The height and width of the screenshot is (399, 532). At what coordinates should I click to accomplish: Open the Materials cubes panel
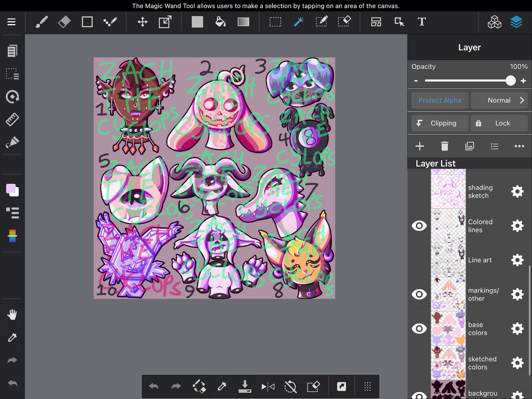[x=494, y=22]
